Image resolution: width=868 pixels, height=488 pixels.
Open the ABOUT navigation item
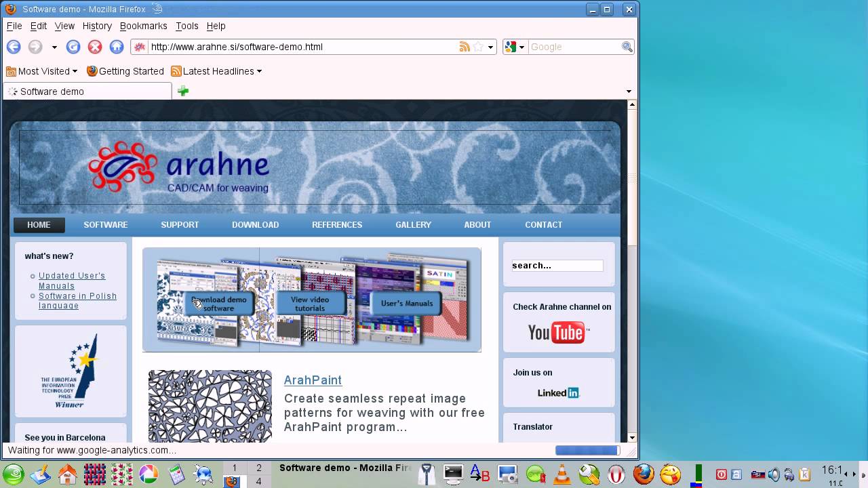[x=477, y=225]
